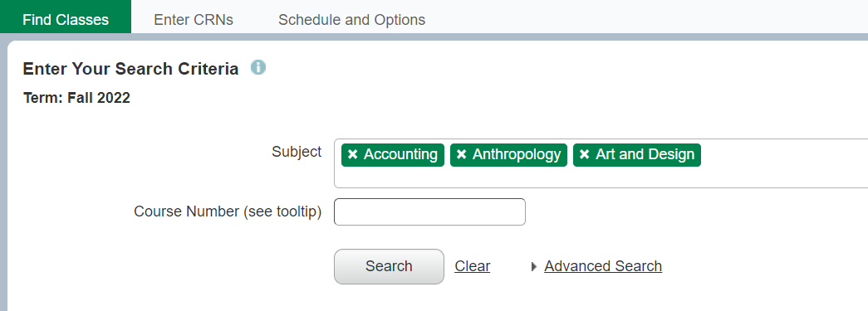Expand the Advanced Search disclosure triangle
The image size is (868, 311).
[x=534, y=267]
